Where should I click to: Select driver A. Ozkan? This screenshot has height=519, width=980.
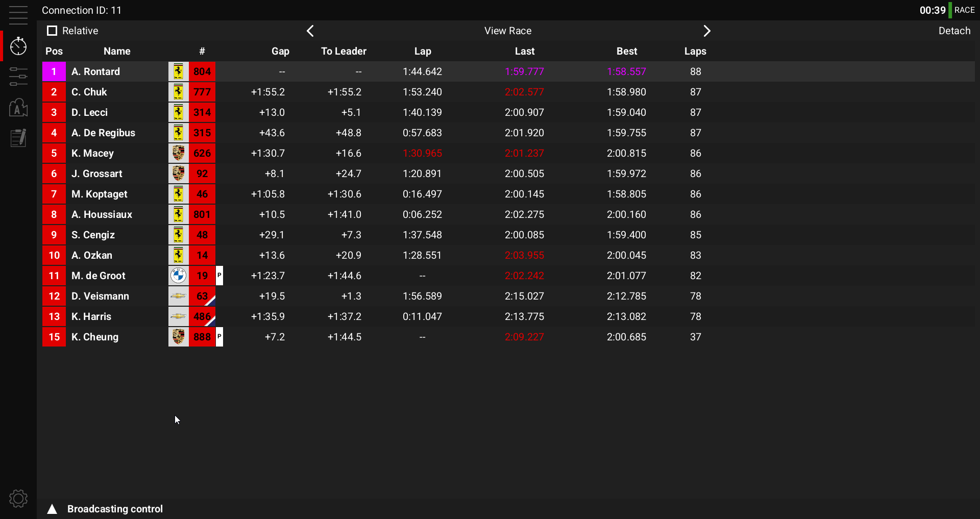[x=91, y=255]
